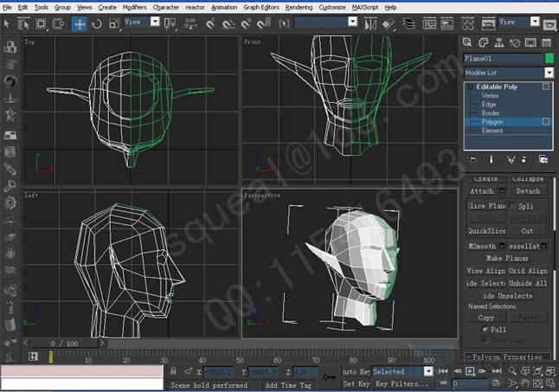Activate the Select and Move tool
Image resolution: width=559 pixels, height=392 pixels.
click(79, 24)
